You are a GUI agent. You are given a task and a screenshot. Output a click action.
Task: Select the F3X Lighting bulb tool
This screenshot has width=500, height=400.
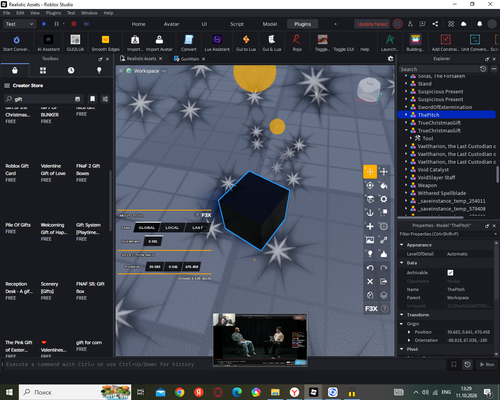coord(370,254)
